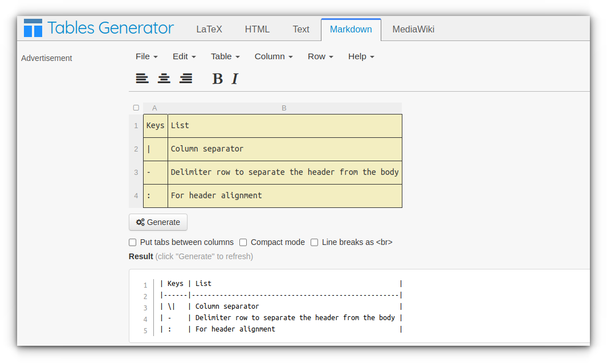Apply italic formatting with the I icon
This screenshot has width=607, height=364.
click(234, 79)
